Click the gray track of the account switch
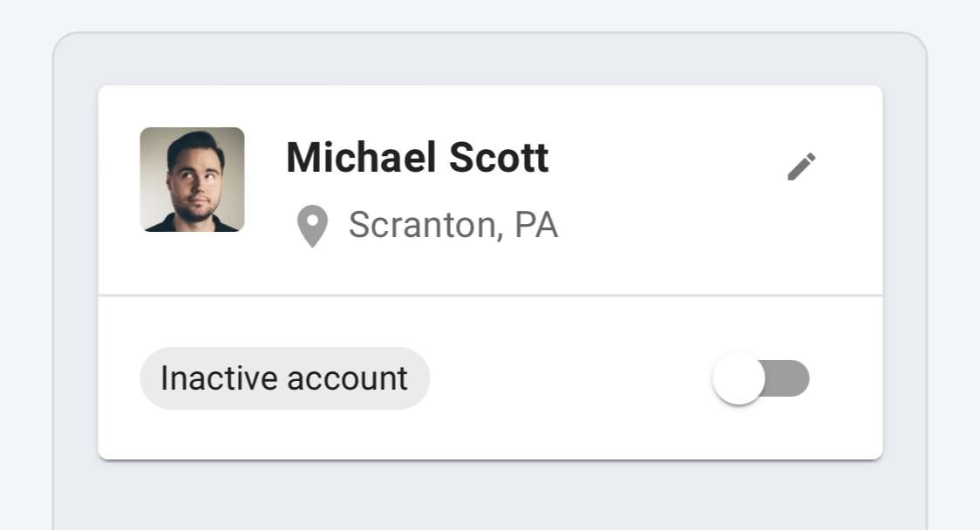This screenshot has width=980, height=530. click(790, 378)
